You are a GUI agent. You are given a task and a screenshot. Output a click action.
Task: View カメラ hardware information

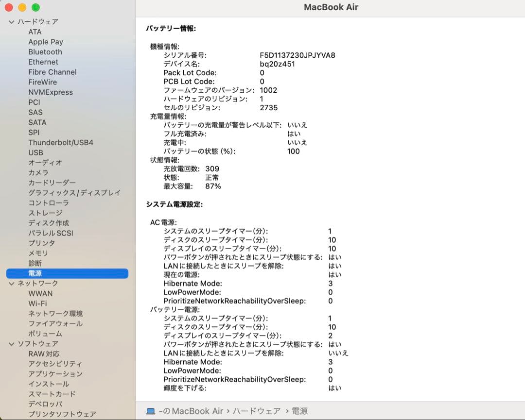click(x=39, y=172)
